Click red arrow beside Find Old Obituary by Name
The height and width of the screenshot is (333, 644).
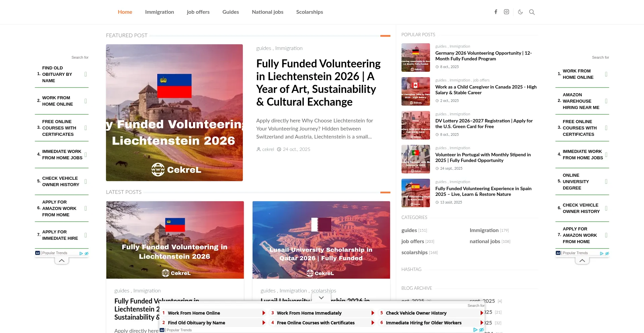264,323
